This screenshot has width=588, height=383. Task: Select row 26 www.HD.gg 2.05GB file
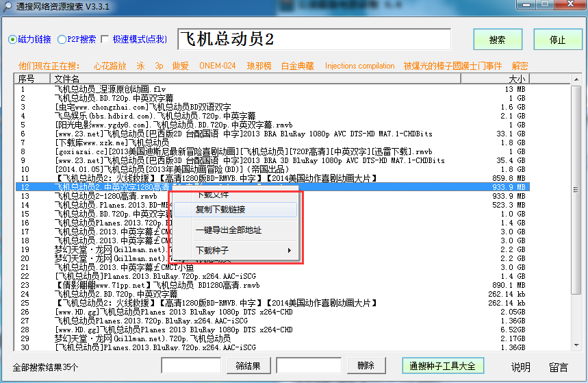[272, 312]
